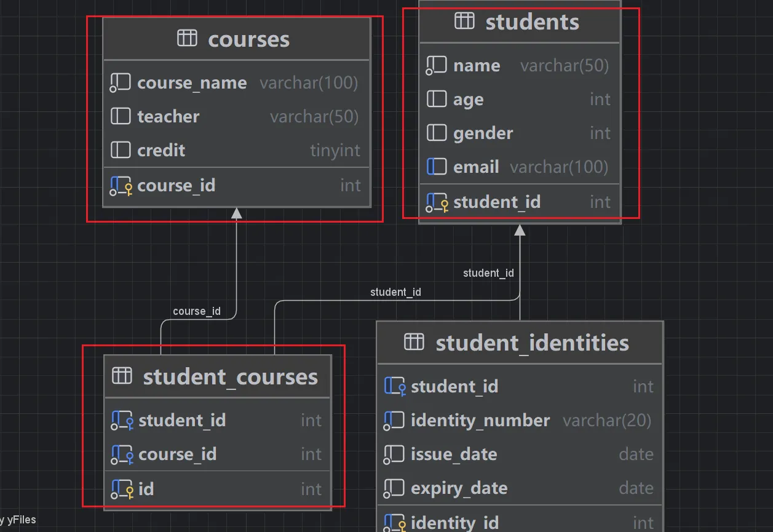Click student_id column in student_identities table
The height and width of the screenshot is (532, 773).
[454, 387]
